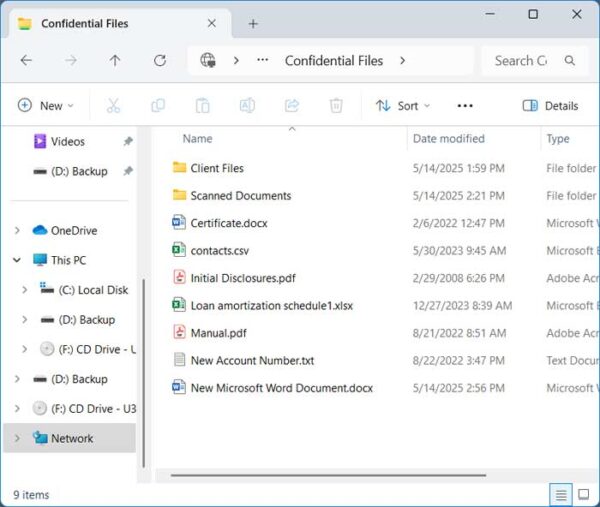This screenshot has width=600, height=507.
Task: Click the Certificate.docx Word icon
Action: pos(179,223)
